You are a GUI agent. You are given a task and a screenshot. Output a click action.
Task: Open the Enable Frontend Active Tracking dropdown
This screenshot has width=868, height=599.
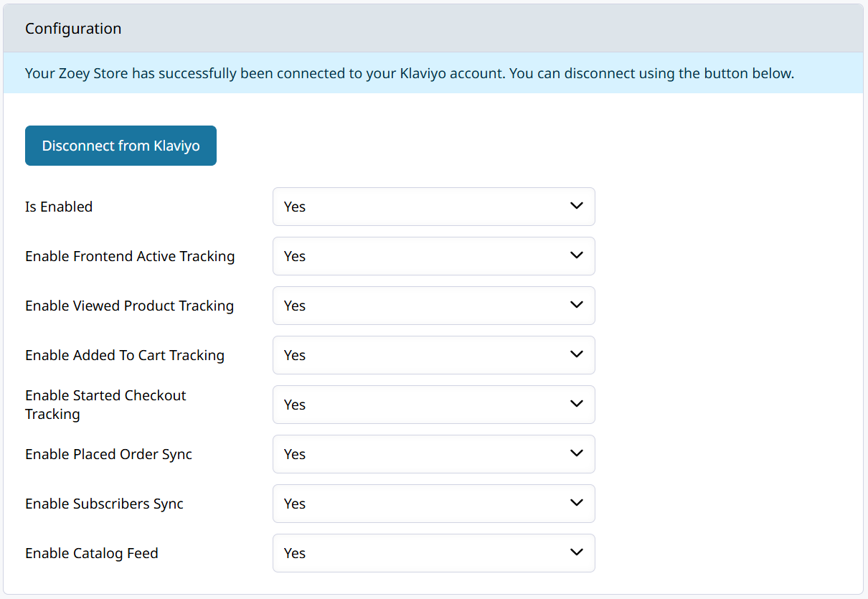[x=434, y=256]
